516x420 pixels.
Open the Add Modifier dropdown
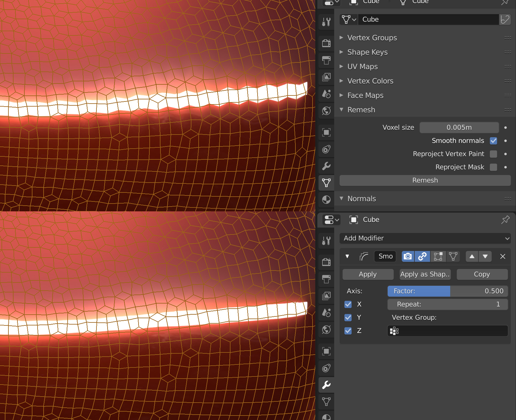pyautogui.click(x=425, y=238)
